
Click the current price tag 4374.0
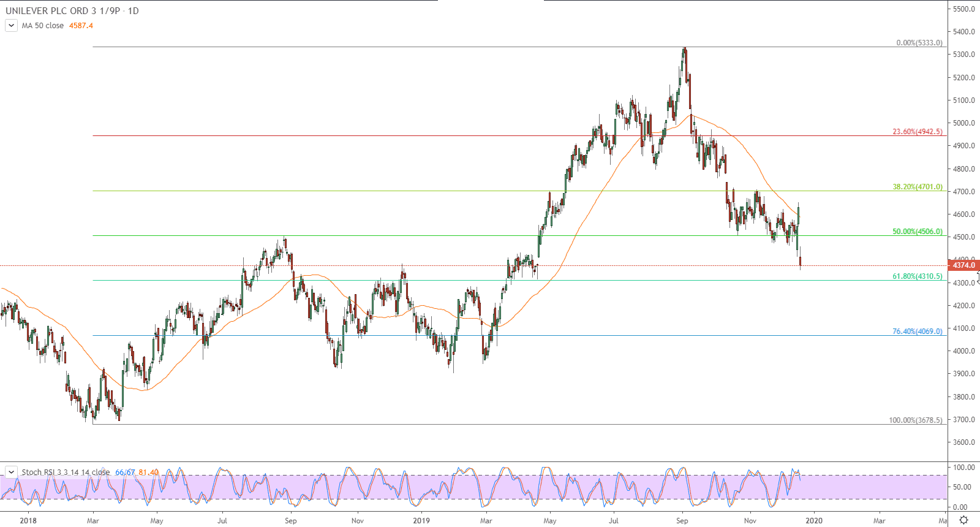(x=963, y=265)
